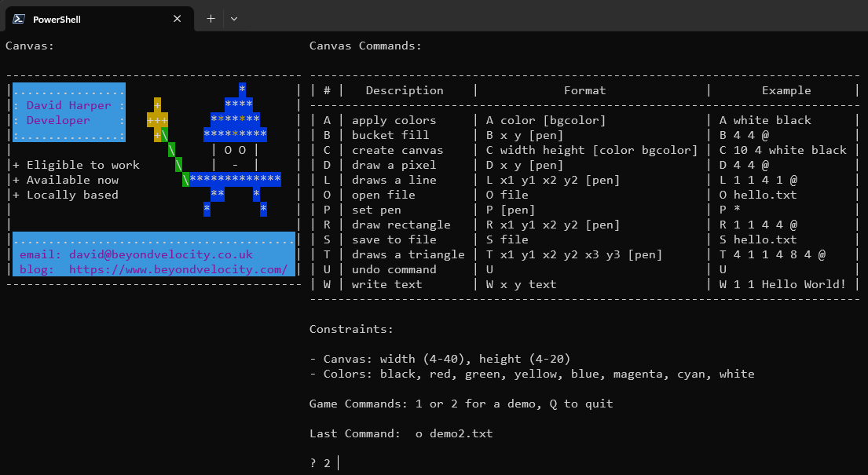
Task: Click 'draws a line' description cell
Action: (394, 180)
